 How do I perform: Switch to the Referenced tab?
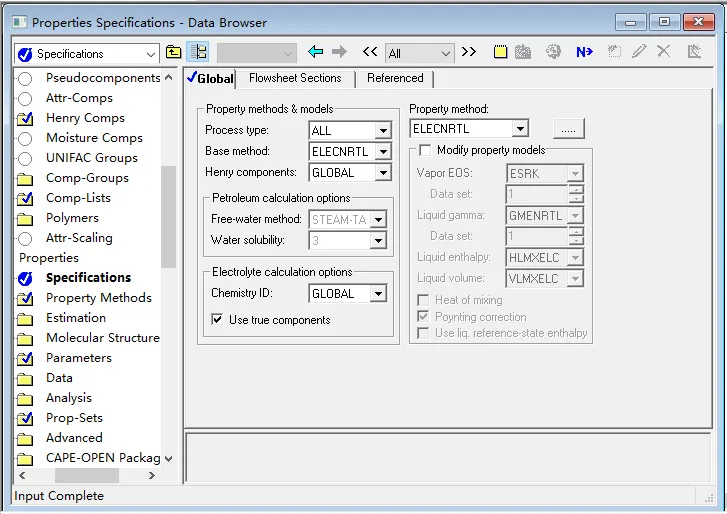395,78
